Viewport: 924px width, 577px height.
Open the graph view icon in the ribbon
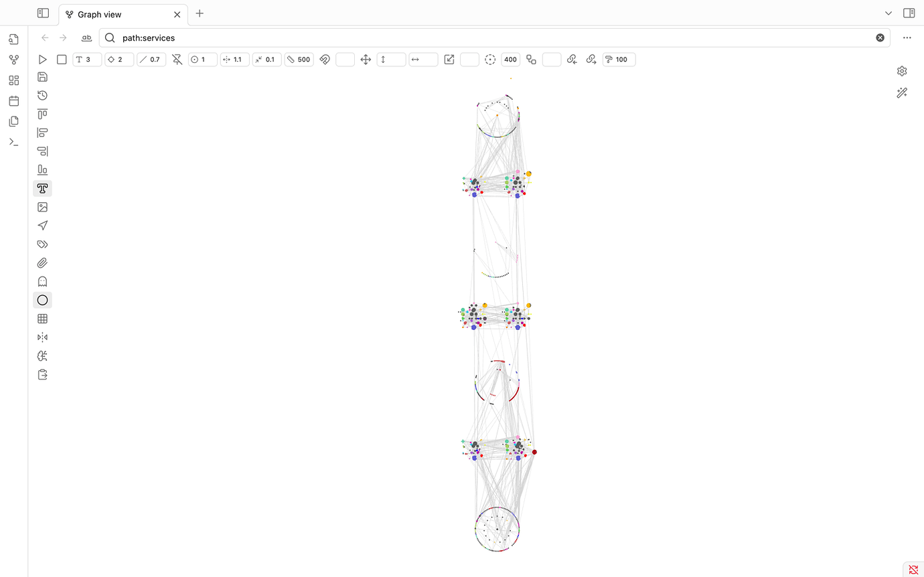point(13,60)
